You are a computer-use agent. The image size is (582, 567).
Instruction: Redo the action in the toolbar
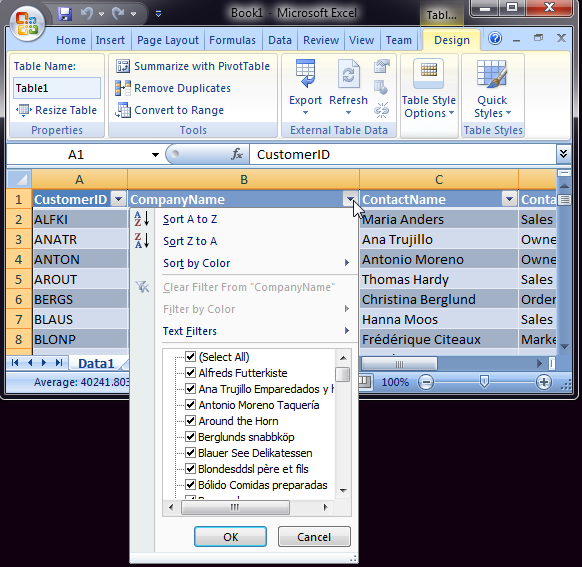coord(118,14)
